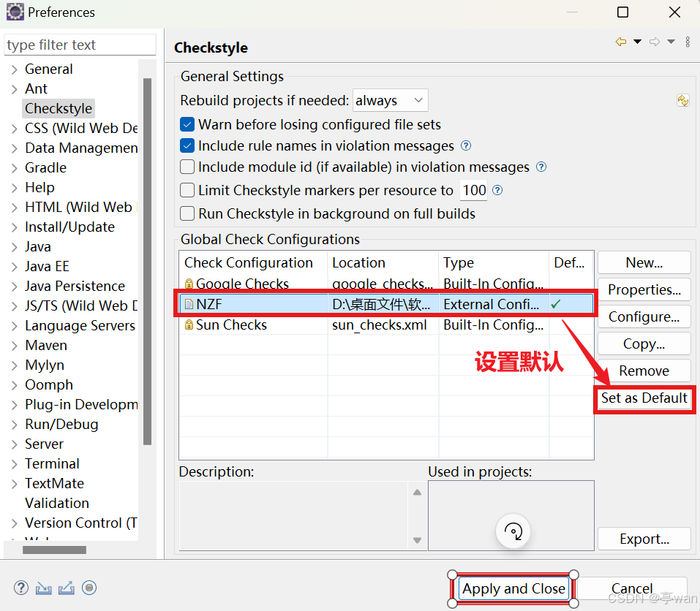Click the export preferences icon

click(x=66, y=588)
